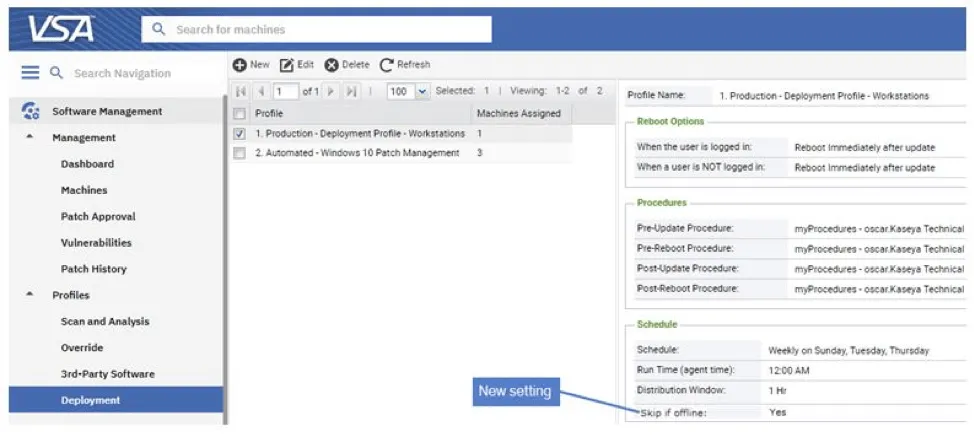Collapse the Management section
This screenshot has height=435, width=974.
29,138
